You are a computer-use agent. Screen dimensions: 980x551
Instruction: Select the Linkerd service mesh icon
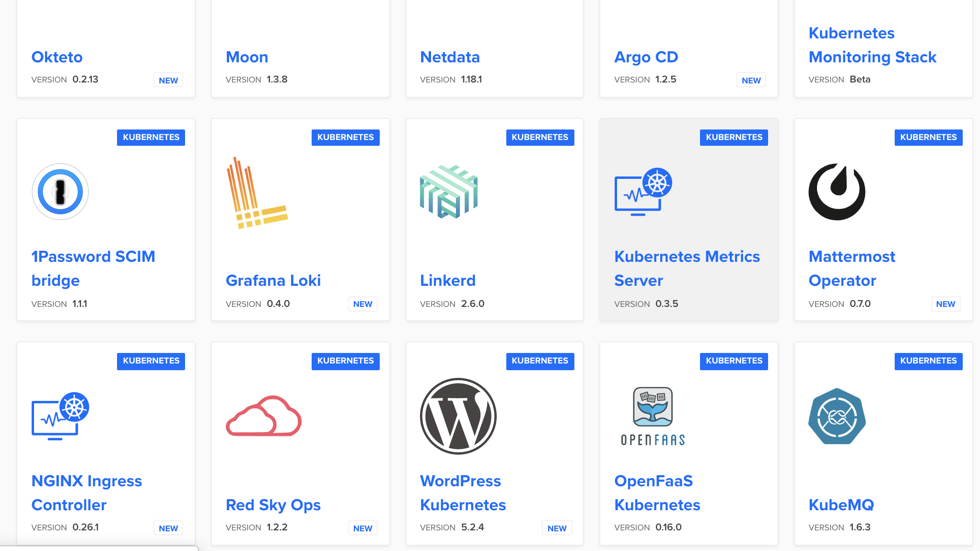(x=448, y=191)
